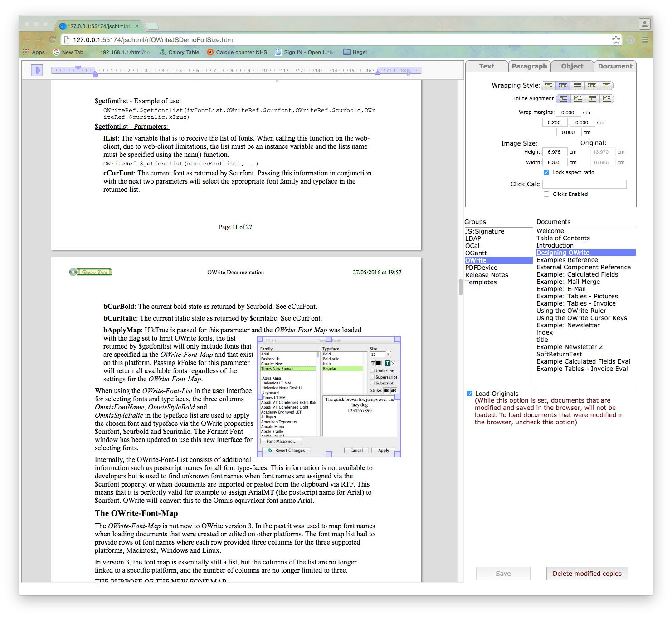Open the Hegel bookmarks folder

click(355, 52)
